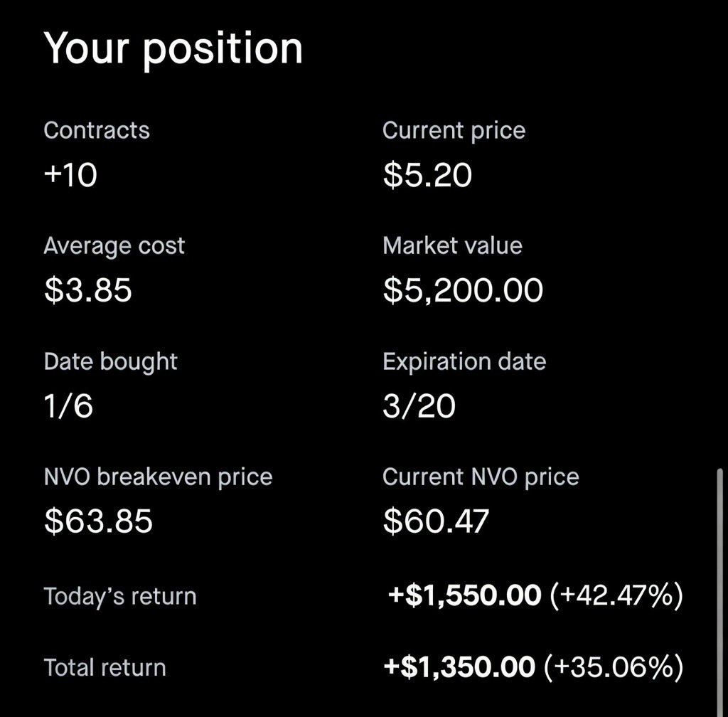Tap the $5,200.00 market value
728x717 pixels.
click(463, 291)
